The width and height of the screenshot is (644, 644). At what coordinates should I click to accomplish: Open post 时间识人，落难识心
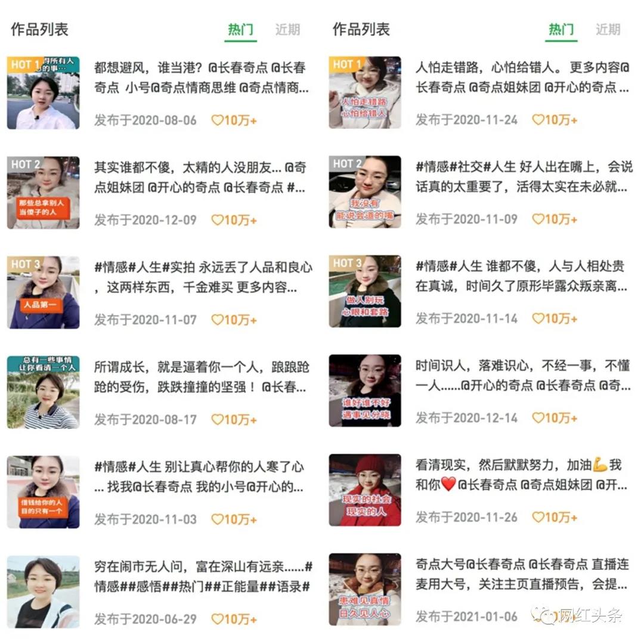523,376
